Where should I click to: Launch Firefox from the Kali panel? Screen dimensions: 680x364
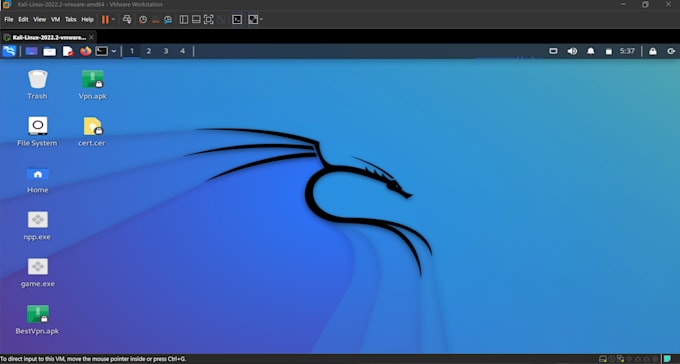[85, 51]
